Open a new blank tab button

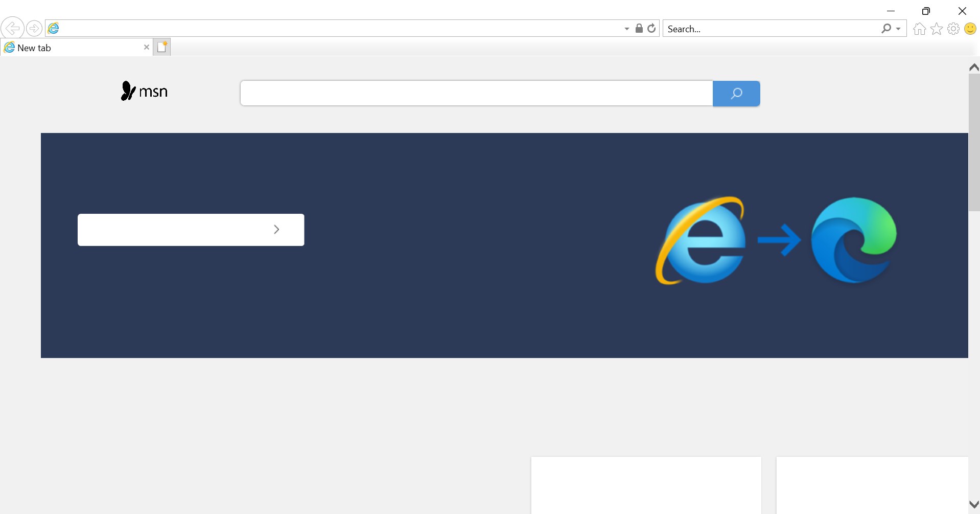coord(162,47)
